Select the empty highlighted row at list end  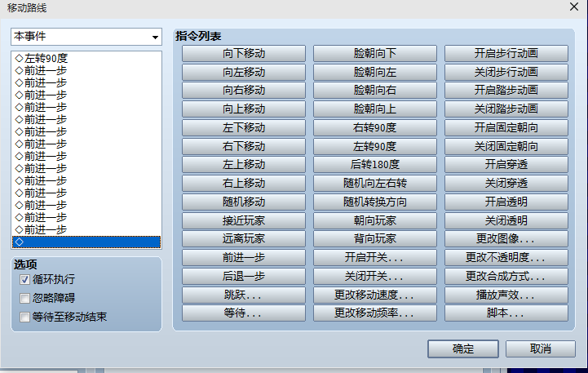(x=86, y=242)
